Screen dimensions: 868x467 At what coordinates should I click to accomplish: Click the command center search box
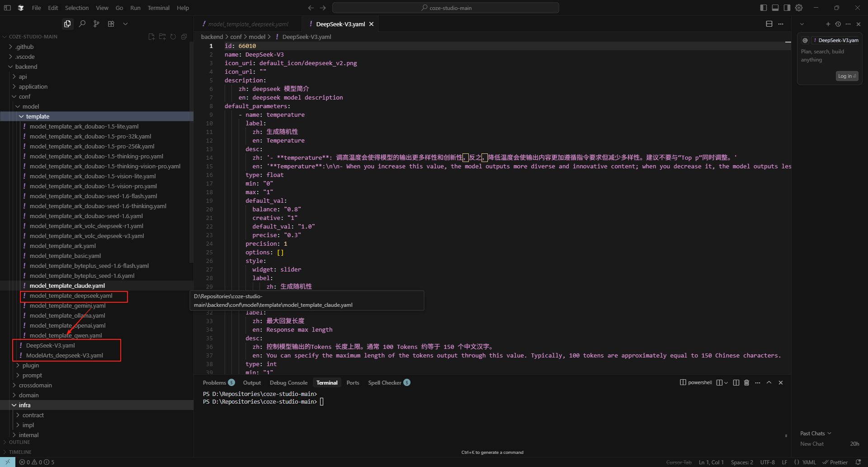point(446,8)
